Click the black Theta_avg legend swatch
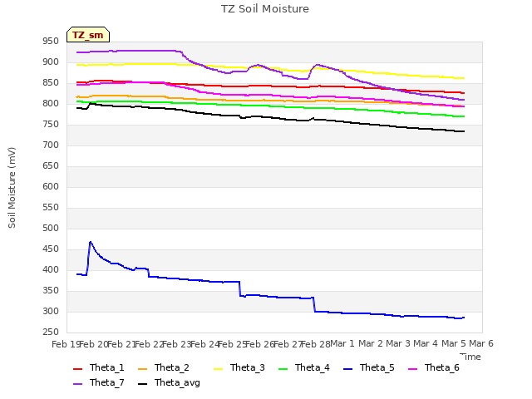The width and height of the screenshot is (532, 399). pos(143,384)
